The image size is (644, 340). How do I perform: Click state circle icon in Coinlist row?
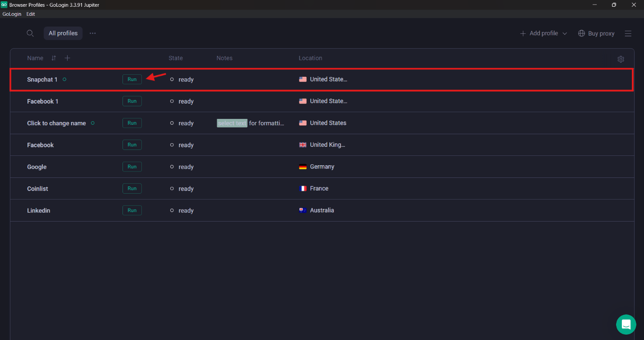(x=172, y=189)
